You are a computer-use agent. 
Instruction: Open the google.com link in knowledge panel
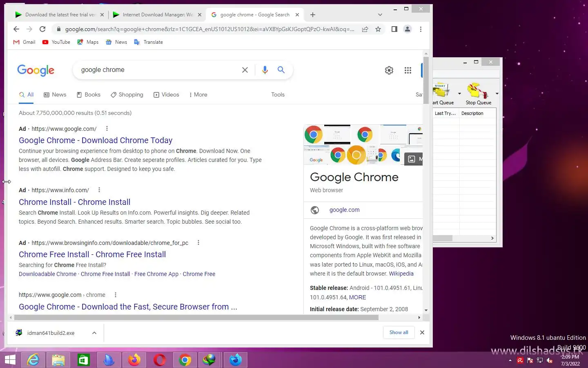[344, 210]
